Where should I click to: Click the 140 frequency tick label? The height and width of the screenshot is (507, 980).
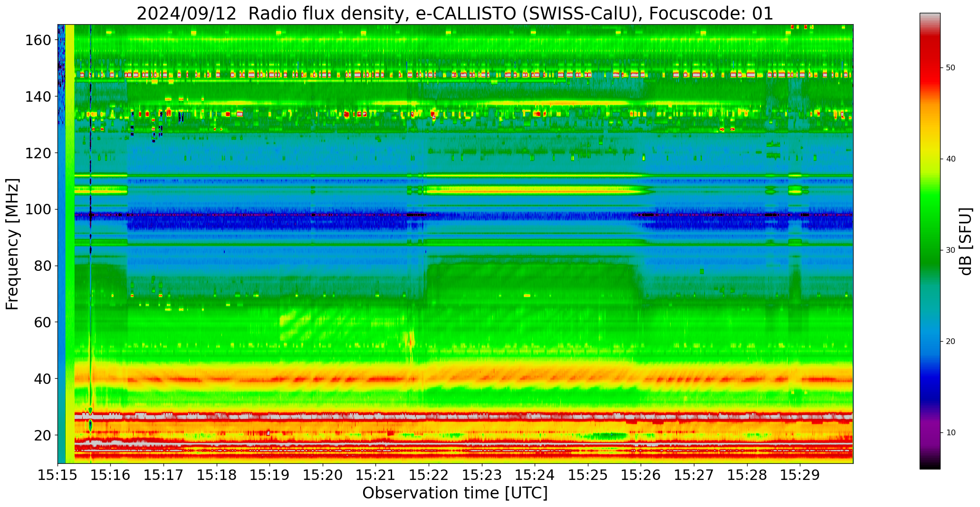(x=38, y=96)
